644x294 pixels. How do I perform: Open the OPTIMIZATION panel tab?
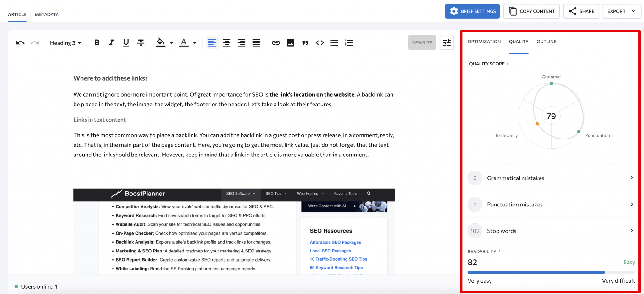484,41
